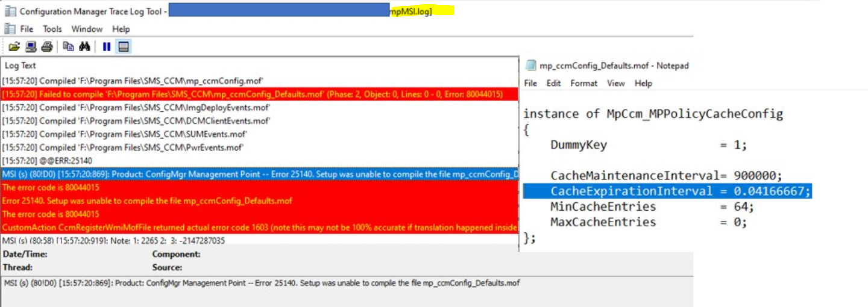Open the Tools menu in Trace Log Tool

[52, 29]
